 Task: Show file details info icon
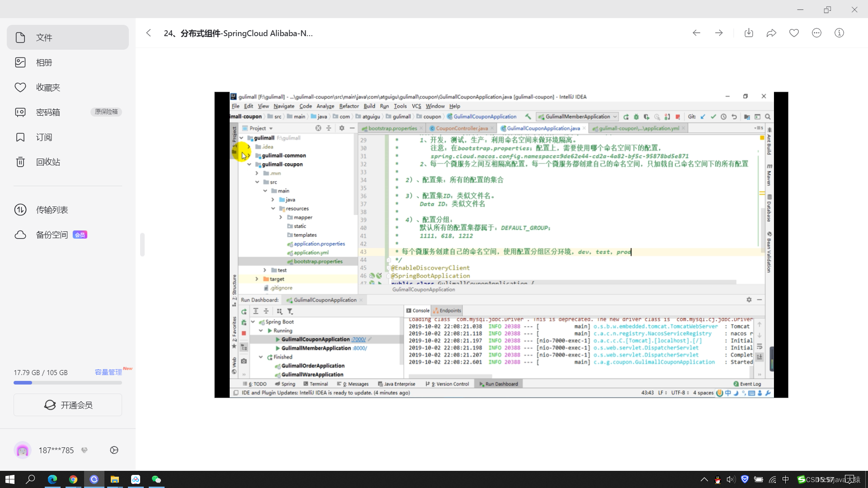839,33
